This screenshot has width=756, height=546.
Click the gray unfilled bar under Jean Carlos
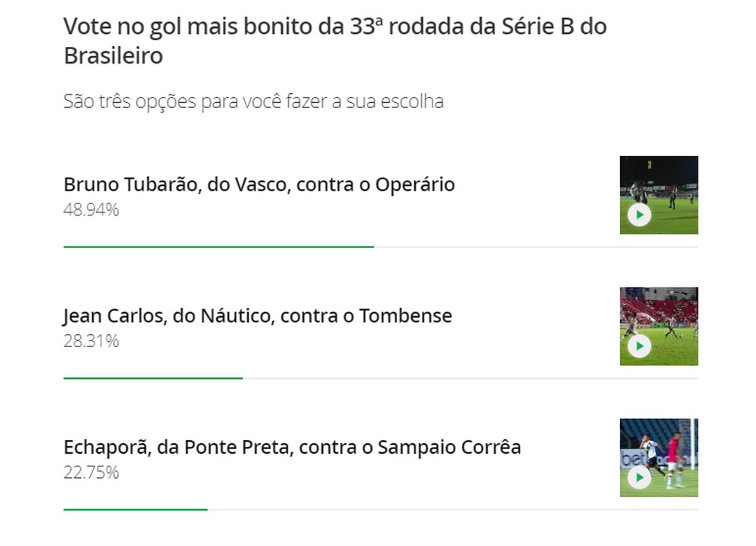coord(470,378)
